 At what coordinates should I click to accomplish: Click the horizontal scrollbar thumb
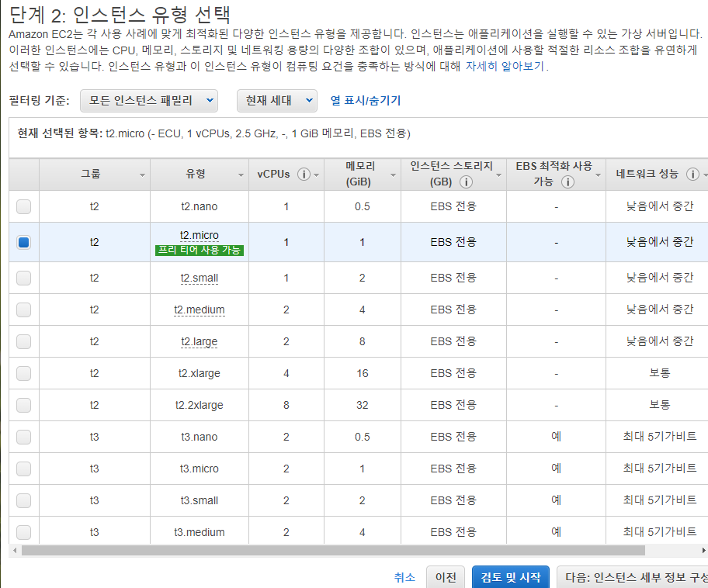(333, 550)
